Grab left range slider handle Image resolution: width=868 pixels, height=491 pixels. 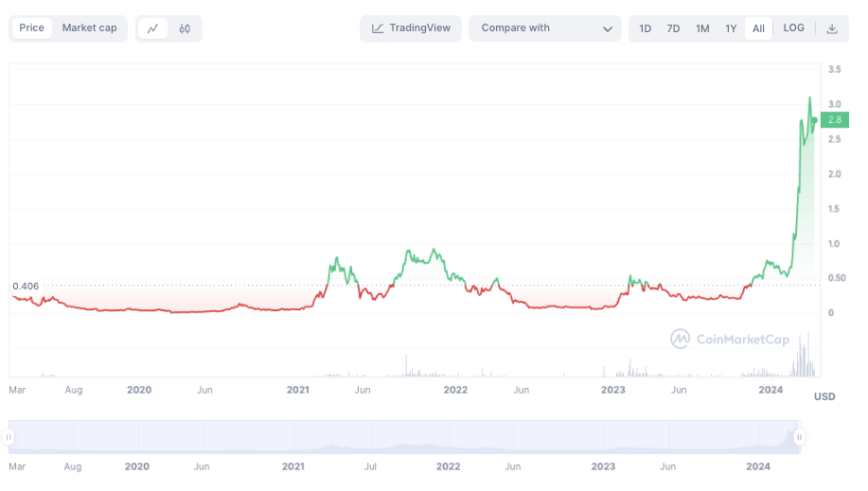[x=9, y=437]
